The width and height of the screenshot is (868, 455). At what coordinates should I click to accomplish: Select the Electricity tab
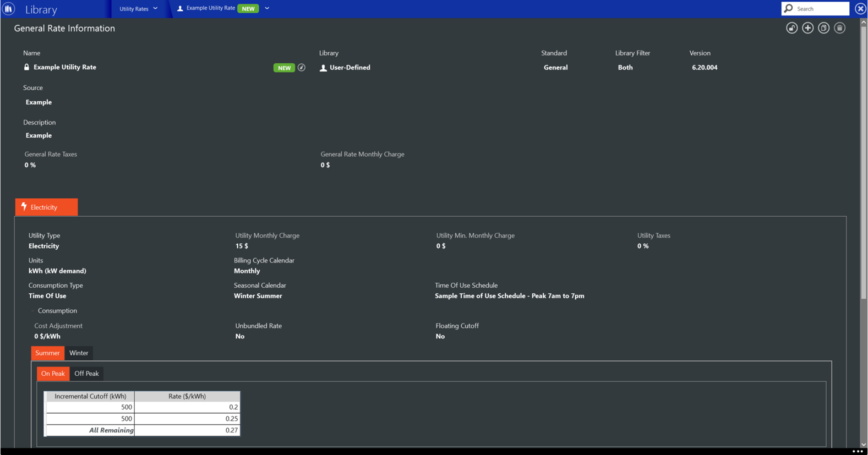[46, 207]
